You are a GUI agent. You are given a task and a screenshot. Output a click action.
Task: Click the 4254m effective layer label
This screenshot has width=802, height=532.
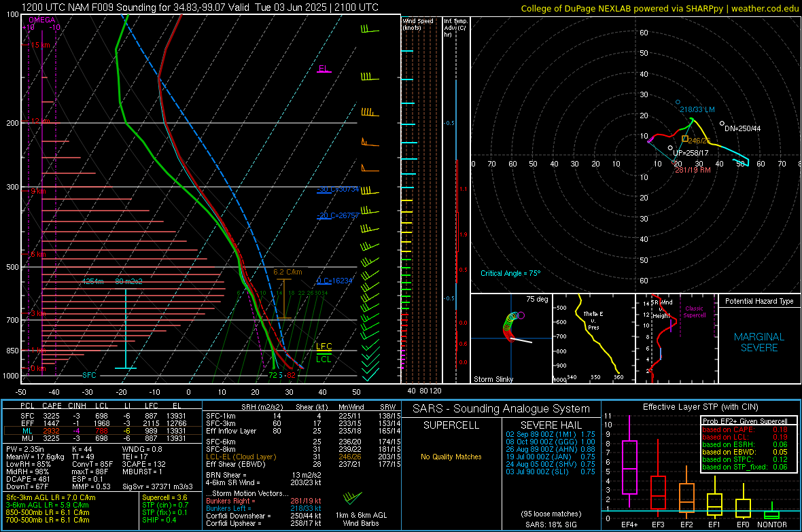coord(93,282)
